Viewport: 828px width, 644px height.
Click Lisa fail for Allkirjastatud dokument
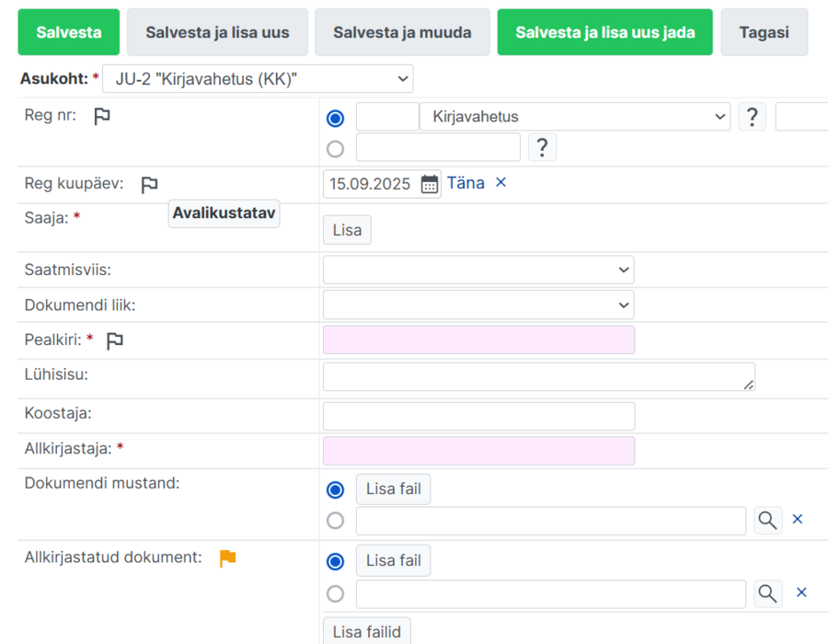coord(394,560)
